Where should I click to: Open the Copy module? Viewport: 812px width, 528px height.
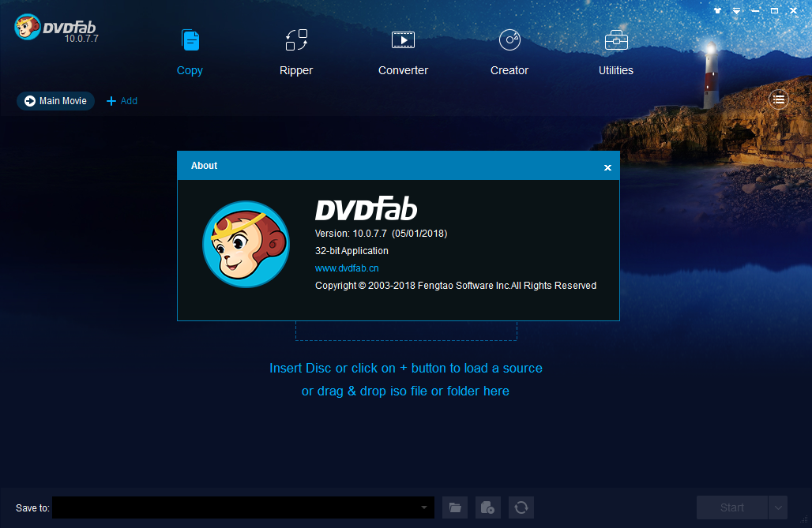coord(190,53)
